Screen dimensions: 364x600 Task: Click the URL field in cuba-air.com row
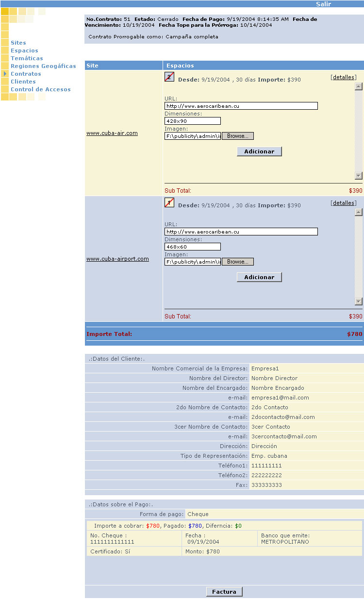coord(241,106)
